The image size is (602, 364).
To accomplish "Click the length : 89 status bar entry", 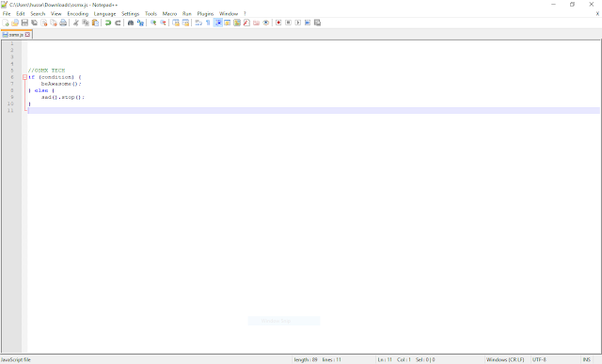I will point(306,360).
